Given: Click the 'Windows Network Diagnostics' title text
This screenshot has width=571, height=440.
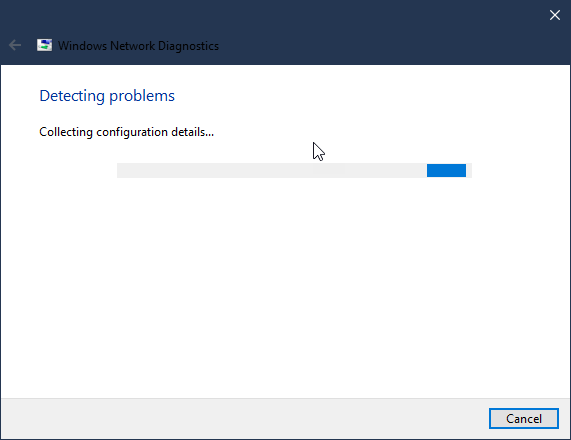Looking at the screenshot, I should click(x=138, y=46).
